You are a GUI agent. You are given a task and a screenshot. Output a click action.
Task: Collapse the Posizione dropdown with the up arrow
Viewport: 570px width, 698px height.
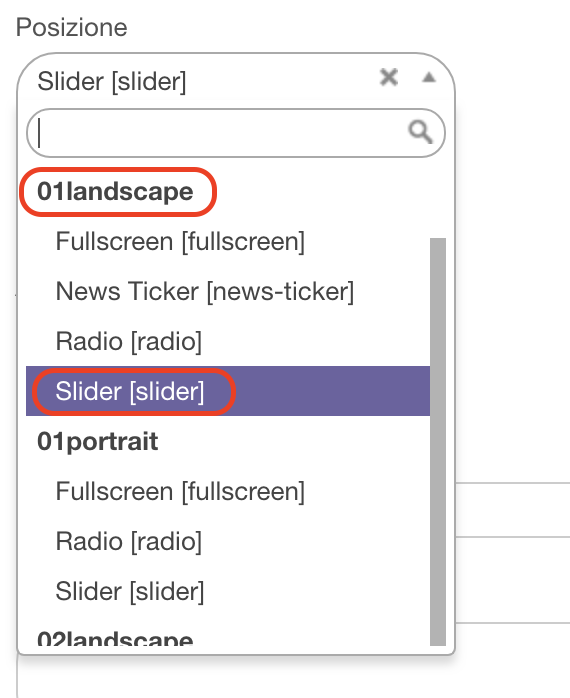coord(429,77)
